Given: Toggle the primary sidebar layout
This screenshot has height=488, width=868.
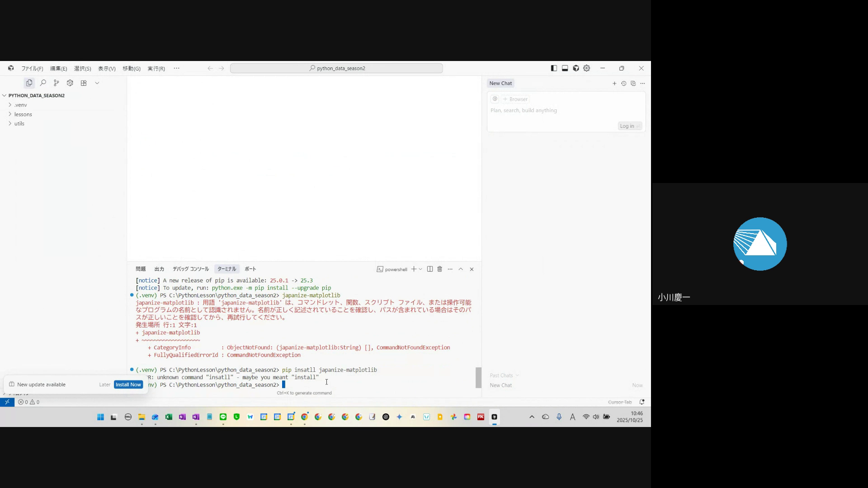Looking at the screenshot, I should (x=554, y=68).
